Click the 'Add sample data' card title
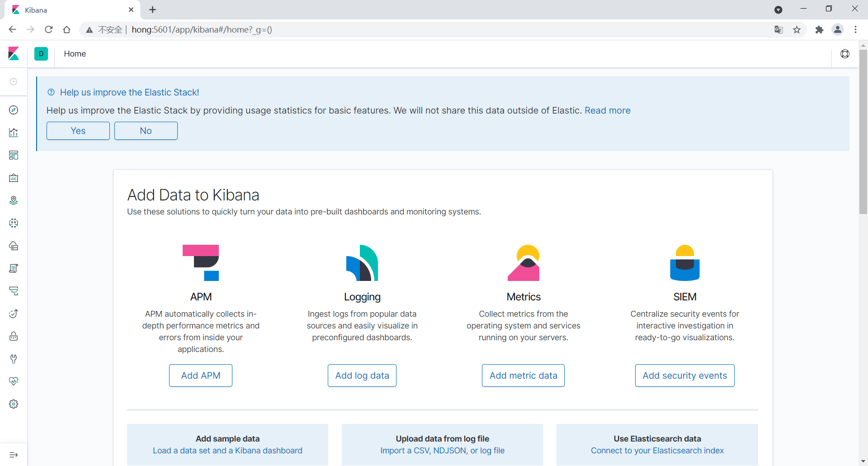 click(x=227, y=439)
